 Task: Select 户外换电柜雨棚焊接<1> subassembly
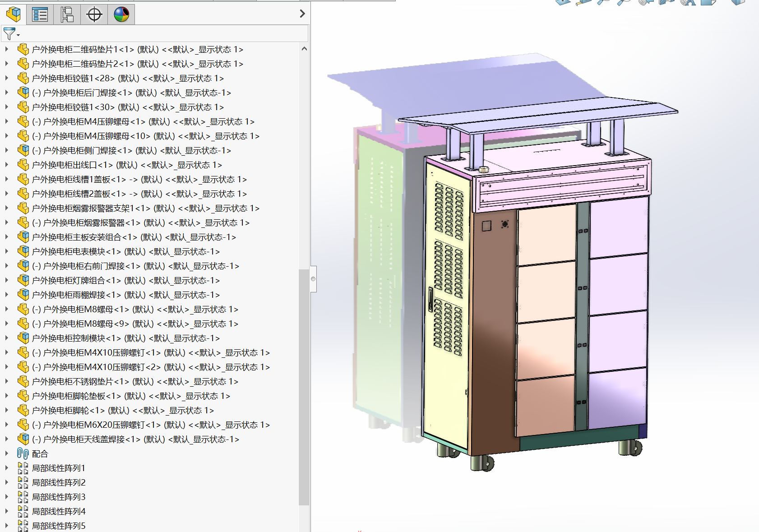[x=126, y=295]
